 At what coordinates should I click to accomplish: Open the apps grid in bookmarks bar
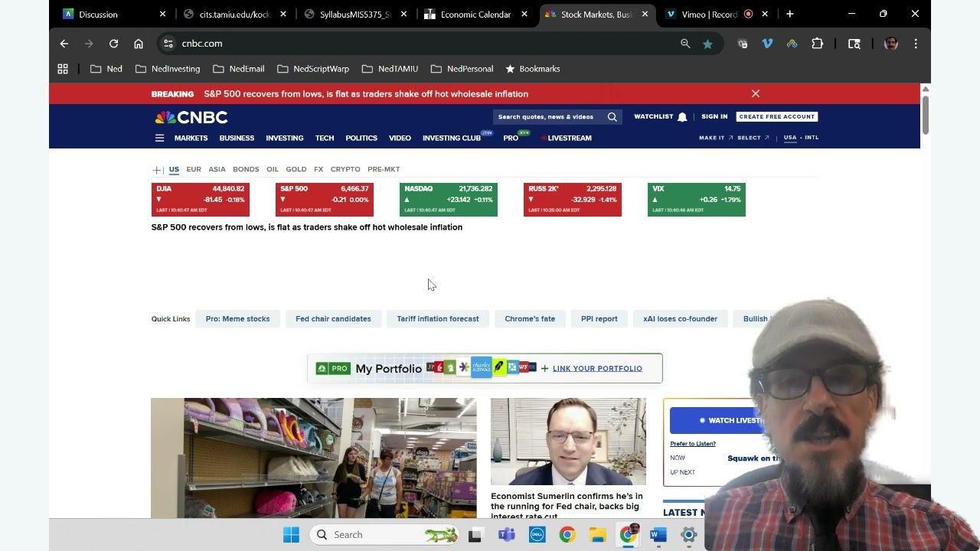tap(63, 69)
